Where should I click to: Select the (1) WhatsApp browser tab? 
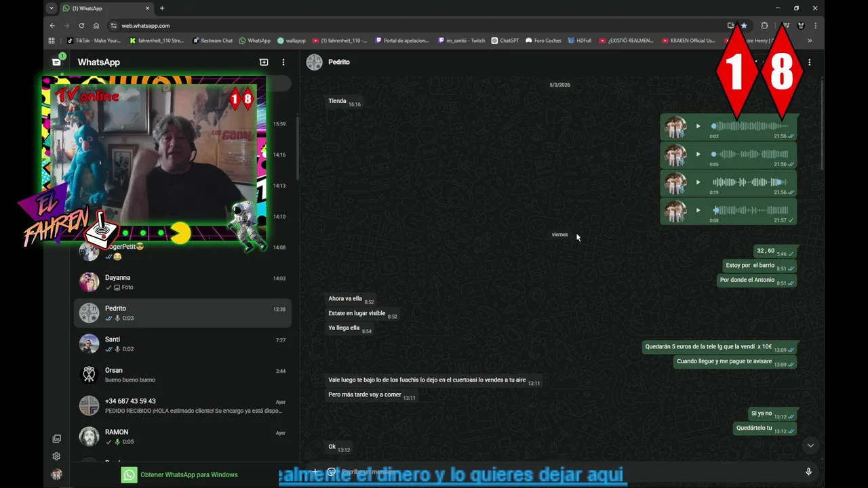point(106,8)
